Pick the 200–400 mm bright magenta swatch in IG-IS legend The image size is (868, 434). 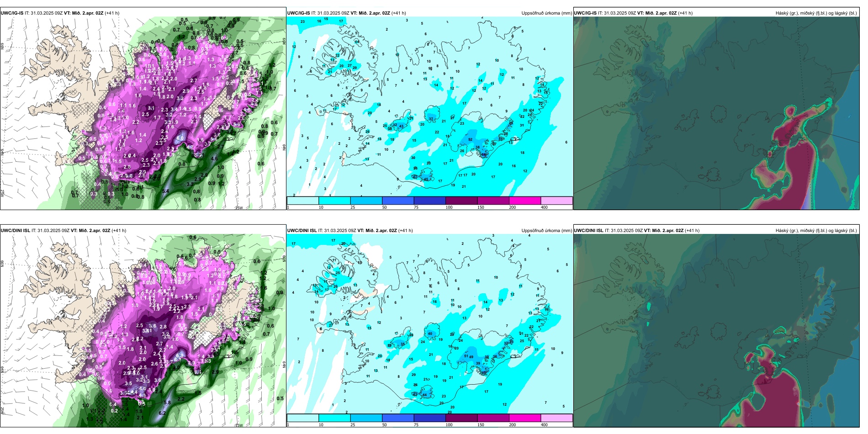click(525, 201)
